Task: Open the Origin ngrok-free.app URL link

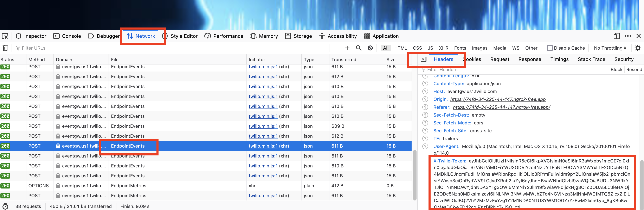Action: [498, 99]
